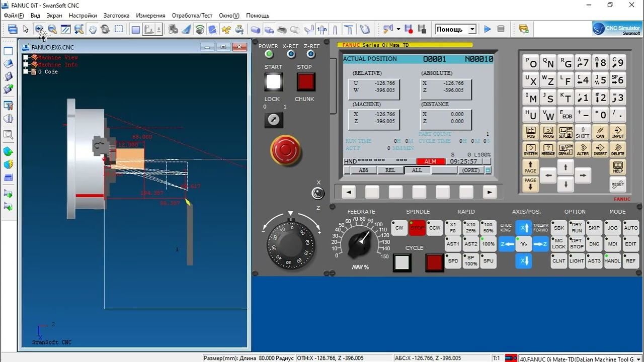Open the Заготовка menu
644x362 pixels.
pos(116,16)
